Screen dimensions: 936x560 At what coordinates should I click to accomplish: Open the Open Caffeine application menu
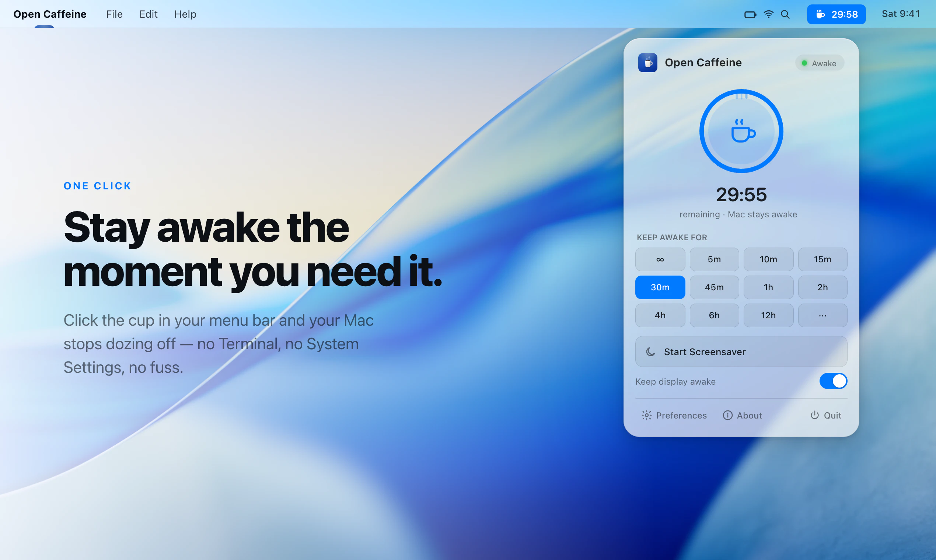tap(50, 14)
